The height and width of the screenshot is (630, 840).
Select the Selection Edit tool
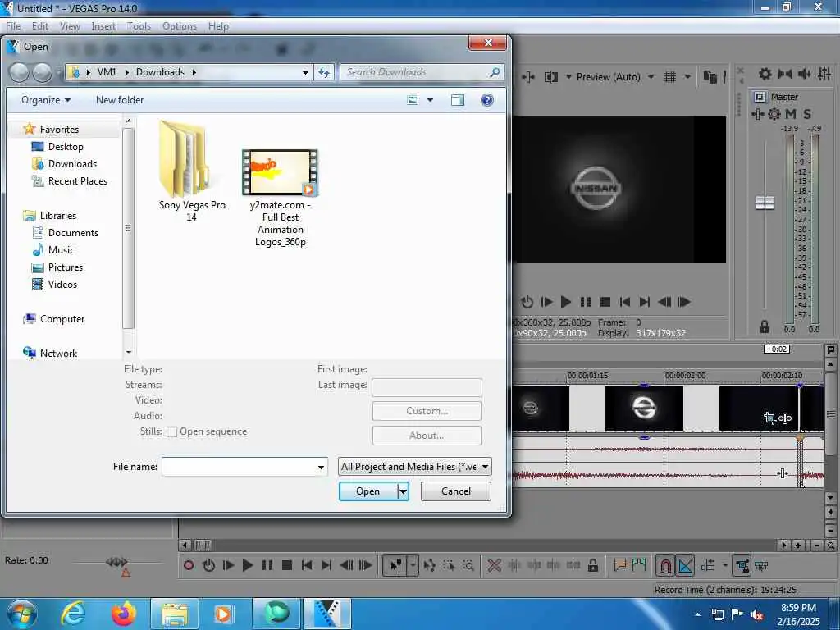449,565
